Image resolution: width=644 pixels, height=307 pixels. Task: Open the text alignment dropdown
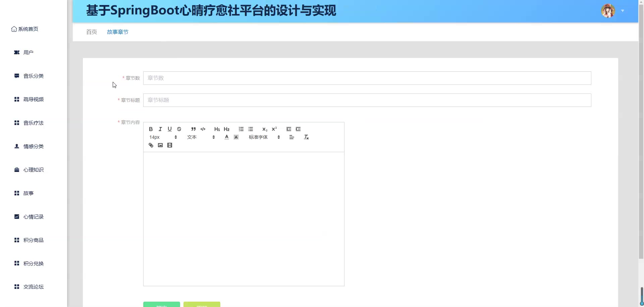(292, 137)
